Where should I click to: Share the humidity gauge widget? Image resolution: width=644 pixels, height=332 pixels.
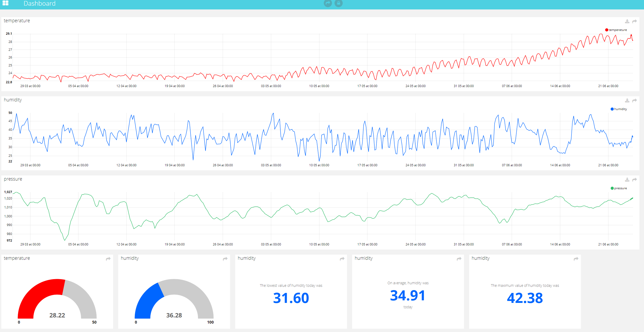point(225,259)
